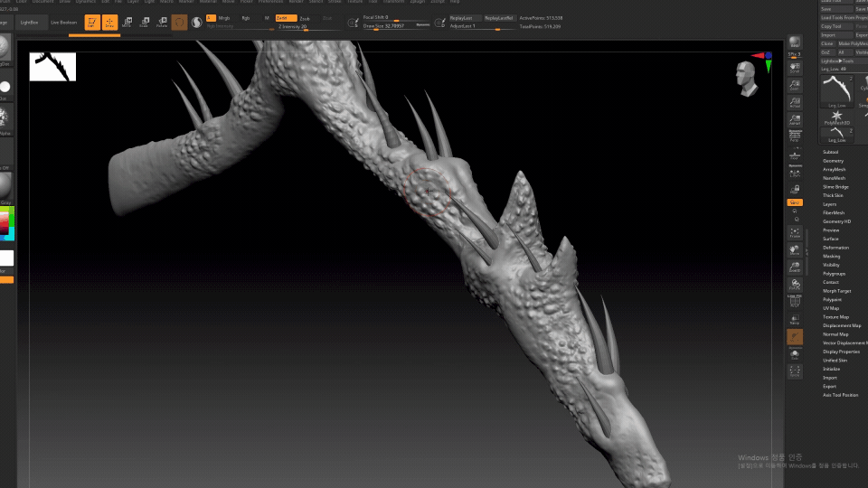
Task: Select the Leg_Low tool thumbnail
Action: coord(835,93)
